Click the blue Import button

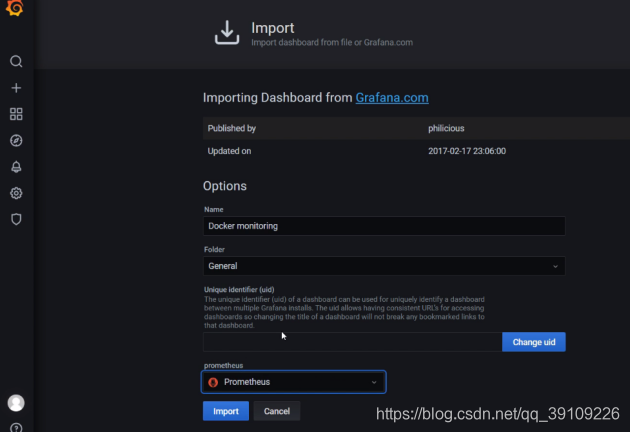(x=226, y=411)
